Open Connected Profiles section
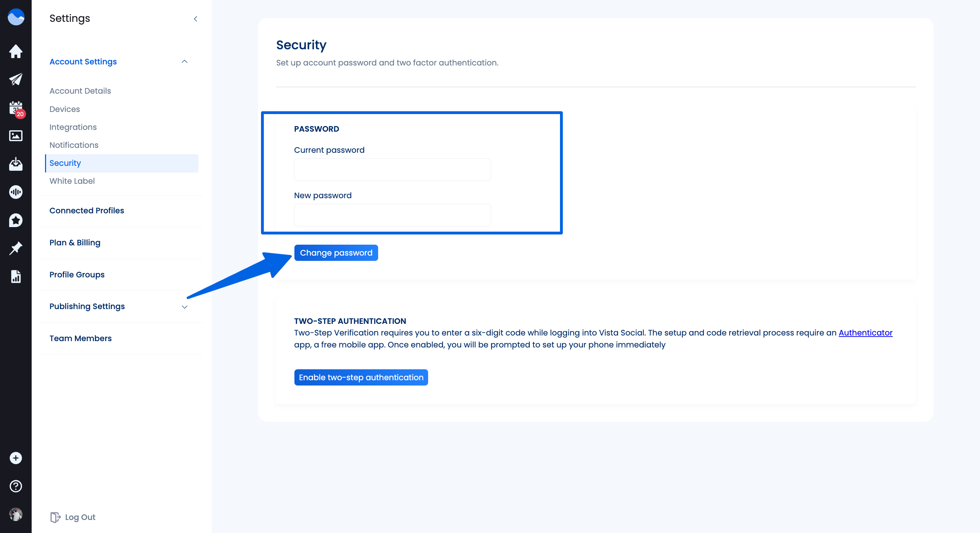 (87, 210)
